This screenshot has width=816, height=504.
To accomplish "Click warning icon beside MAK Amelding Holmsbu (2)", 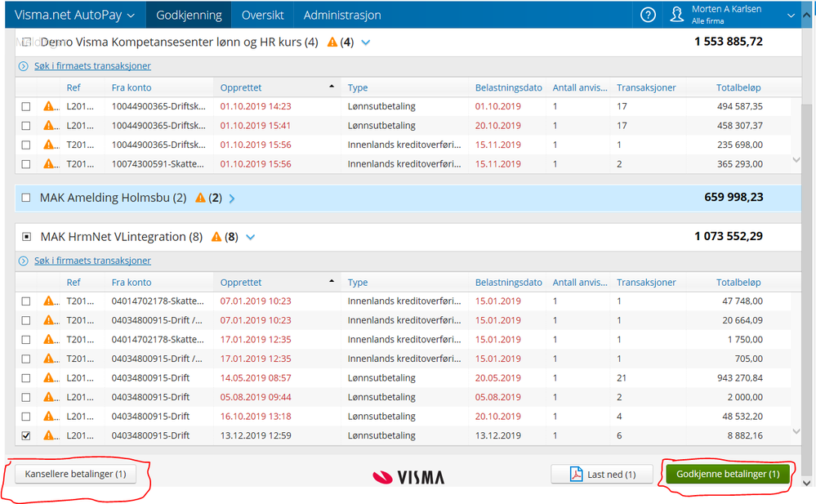I will (200, 198).
